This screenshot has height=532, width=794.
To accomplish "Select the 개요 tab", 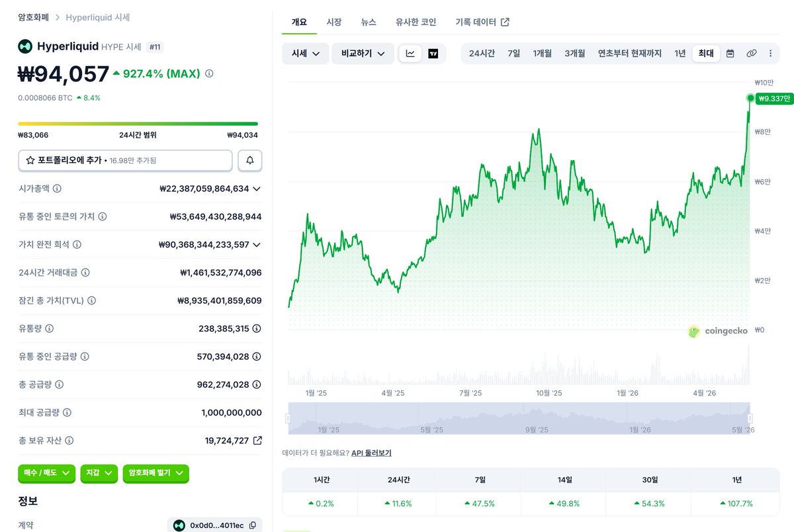I will pyautogui.click(x=299, y=22).
